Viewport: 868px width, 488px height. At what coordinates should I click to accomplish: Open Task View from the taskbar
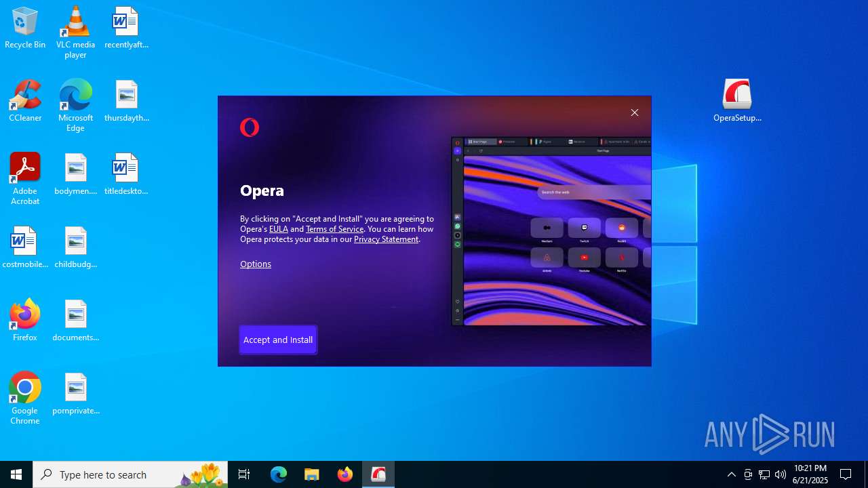[244, 474]
